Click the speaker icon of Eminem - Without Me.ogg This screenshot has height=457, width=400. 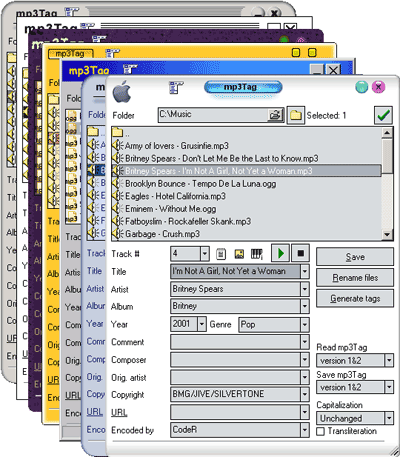(x=118, y=209)
